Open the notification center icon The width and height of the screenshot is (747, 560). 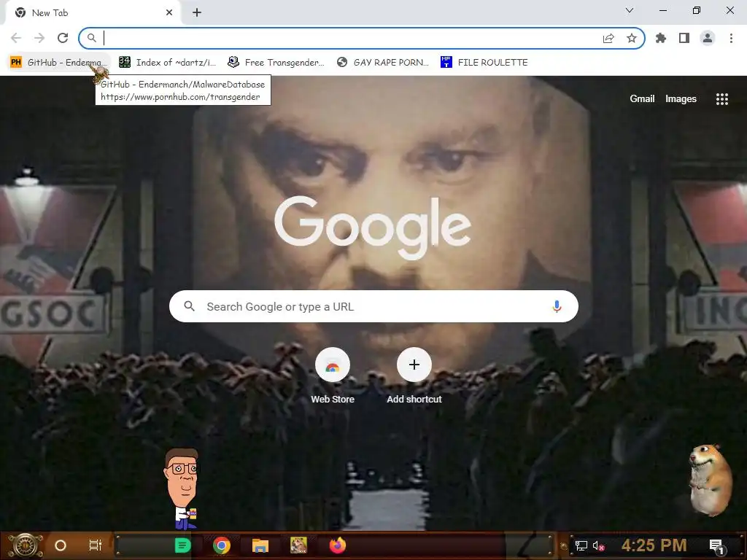coord(716,546)
